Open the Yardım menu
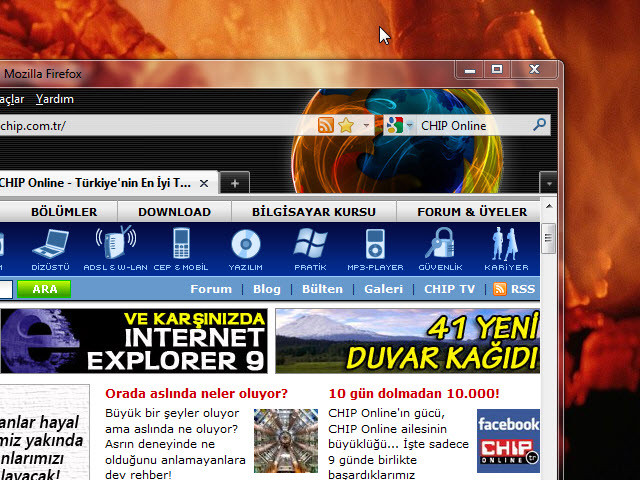 point(55,99)
